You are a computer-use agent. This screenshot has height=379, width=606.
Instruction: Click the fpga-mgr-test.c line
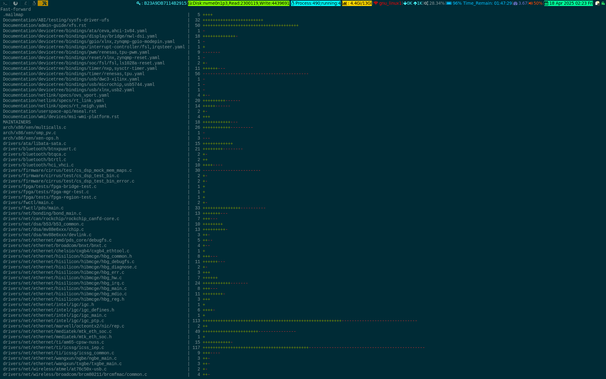(46, 192)
